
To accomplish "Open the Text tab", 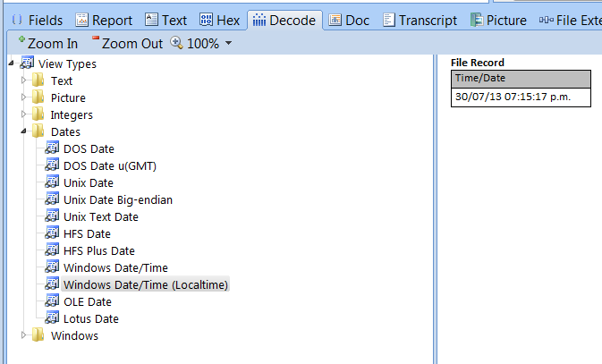I will [166, 21].
